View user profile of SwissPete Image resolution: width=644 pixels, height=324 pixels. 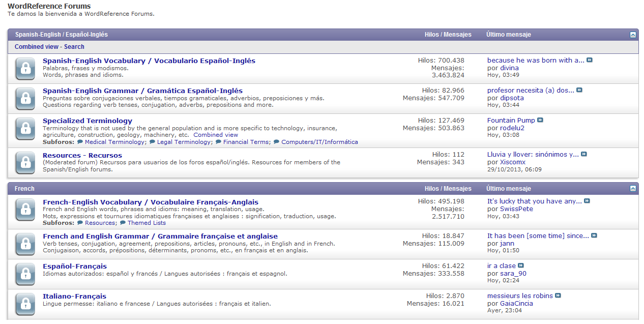coord(516,209)
